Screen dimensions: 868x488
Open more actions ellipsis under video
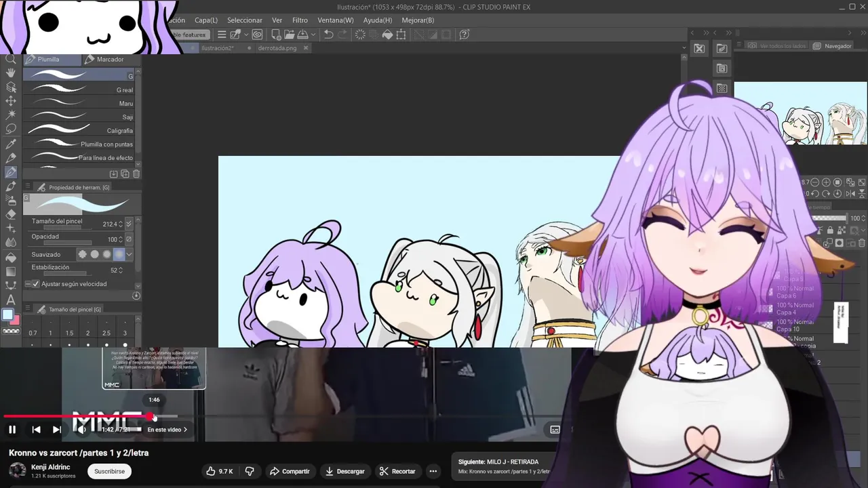[433, 471]
